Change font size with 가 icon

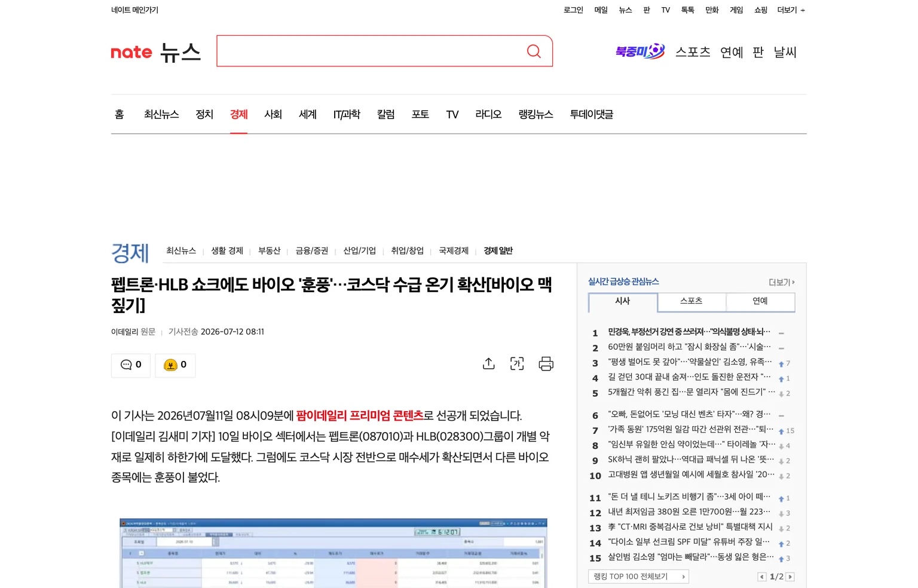click(517, 363)
